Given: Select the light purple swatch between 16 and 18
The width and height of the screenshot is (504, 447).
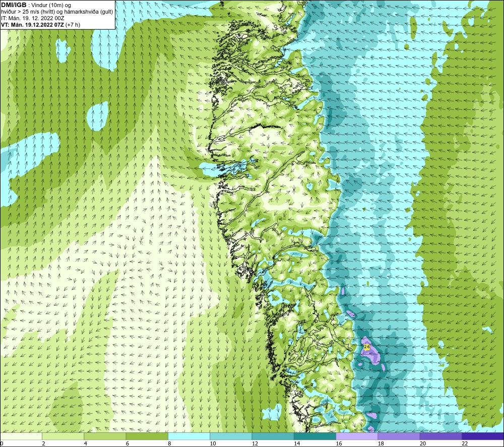Looking at the screenshot, I should [x=357, y=436].
